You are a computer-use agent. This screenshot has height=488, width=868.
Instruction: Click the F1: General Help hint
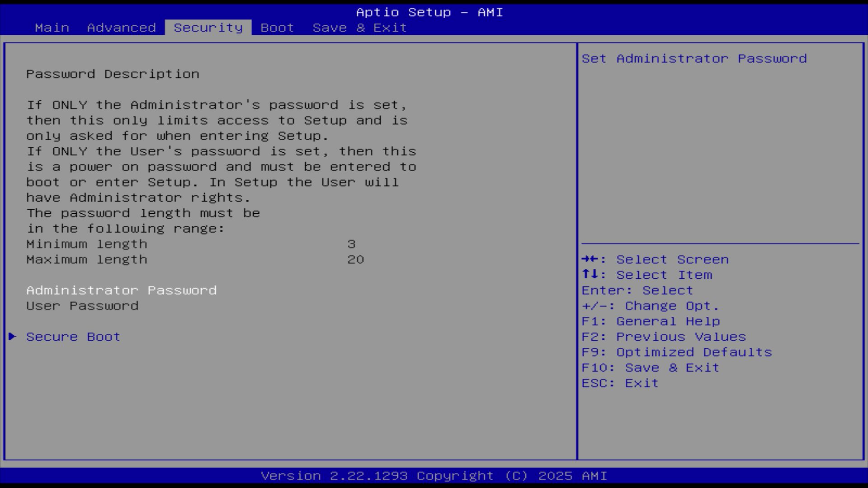[x=651, y=321]
